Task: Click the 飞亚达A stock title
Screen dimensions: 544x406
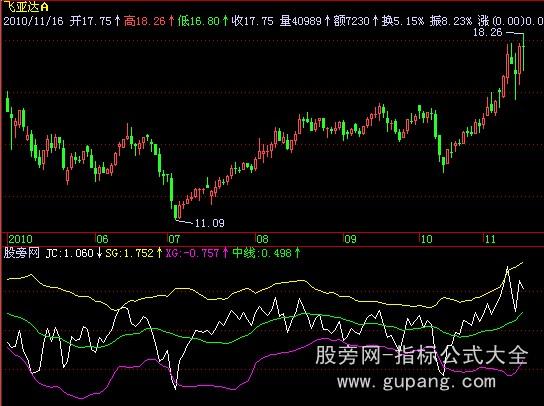Action: 26,7
